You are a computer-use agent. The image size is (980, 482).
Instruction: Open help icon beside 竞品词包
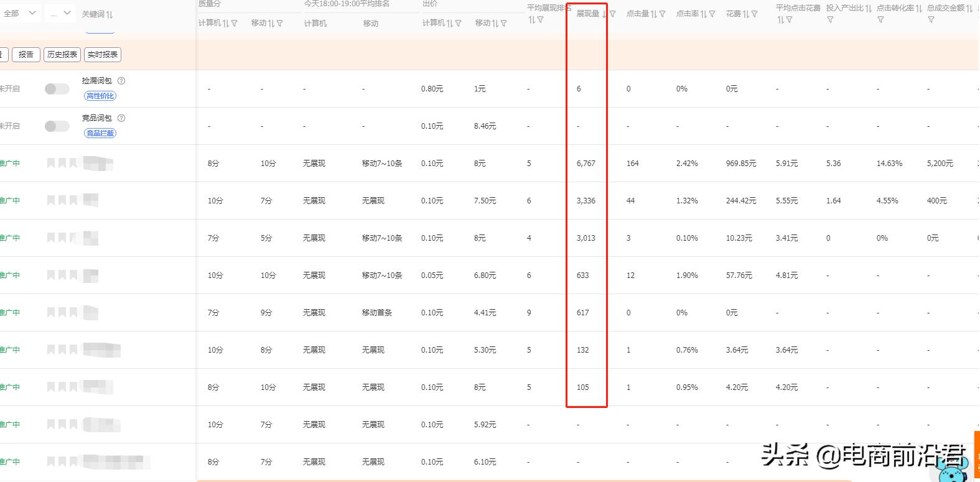121,118
